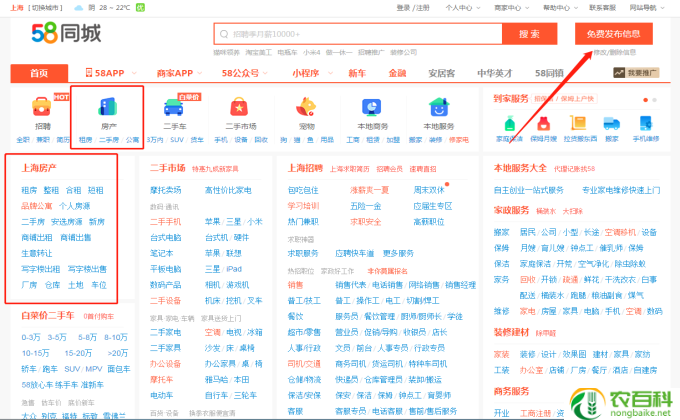The width and height of the screenshot is (680, 420).
Task: Click the 招聘 category icon
Action: click(x=42, y=107)
